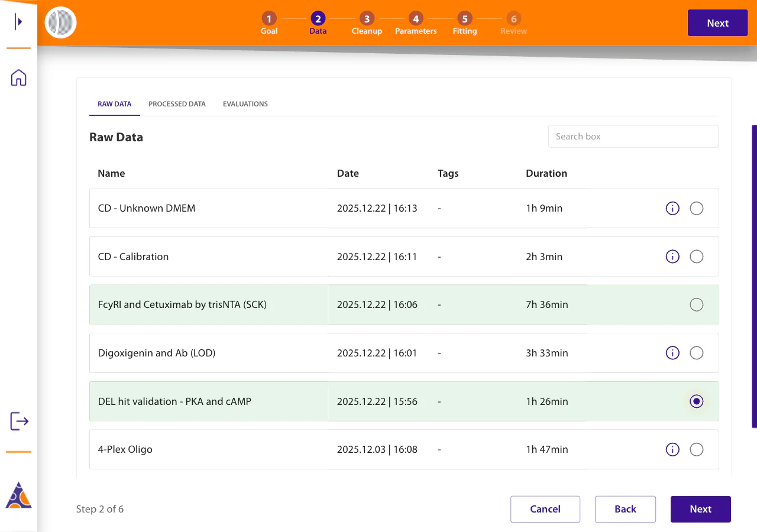Viewport: 757px width, 532px height.
Task: Jump to step 6 Review
Action: [513, 23]
